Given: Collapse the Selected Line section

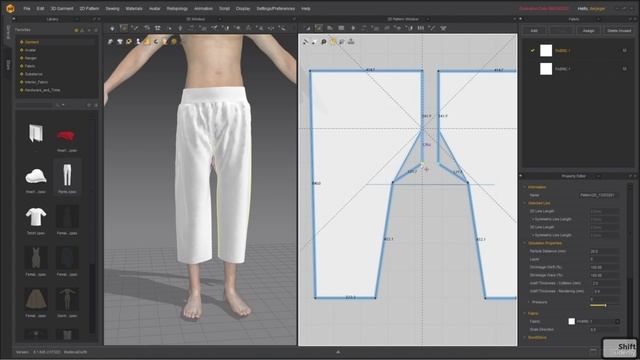Looking at the screenshot, I should pyautogui.click(x=525, y=203).
